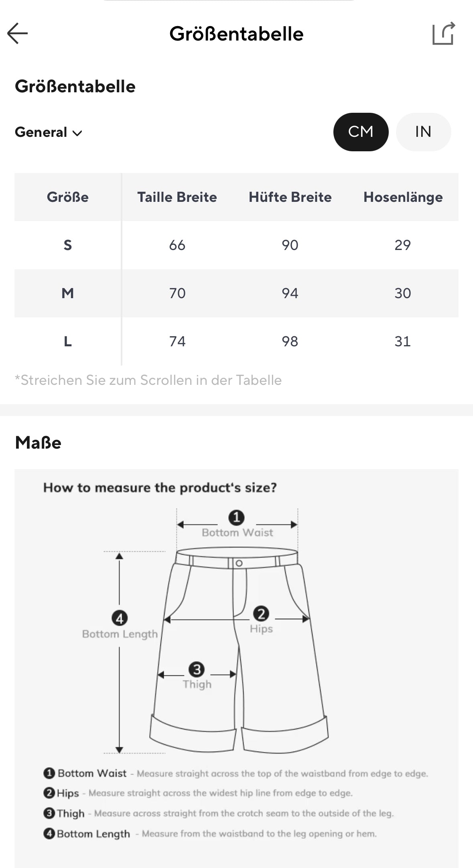Viewport: 473px width, 868px height.
Task: Switch units to CM
Action: point(361,132)
